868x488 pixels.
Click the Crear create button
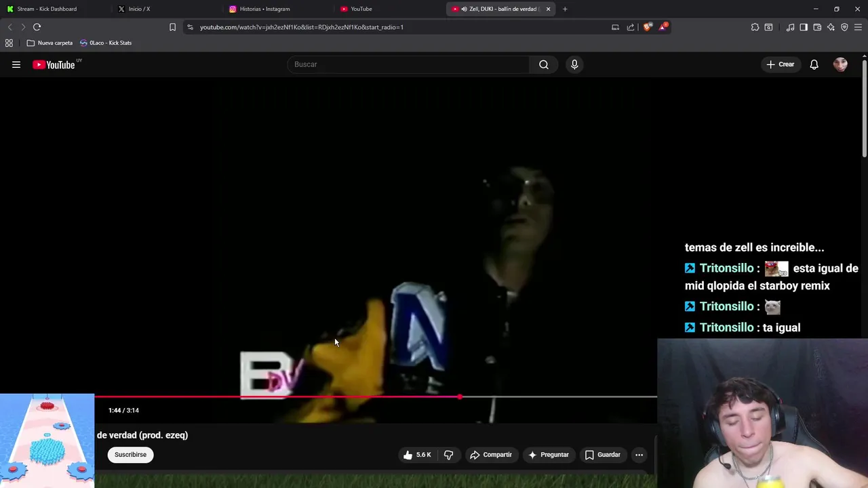(781, 64)
